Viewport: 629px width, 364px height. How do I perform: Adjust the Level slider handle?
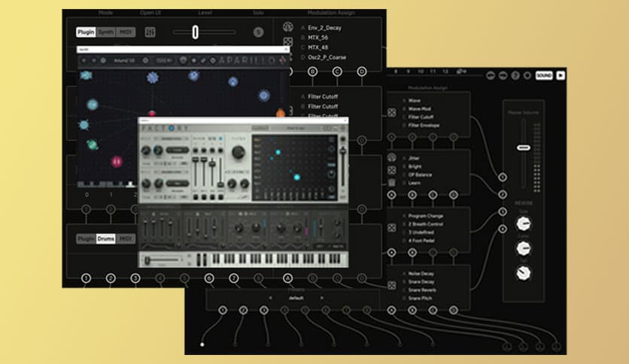coord(195,32)
